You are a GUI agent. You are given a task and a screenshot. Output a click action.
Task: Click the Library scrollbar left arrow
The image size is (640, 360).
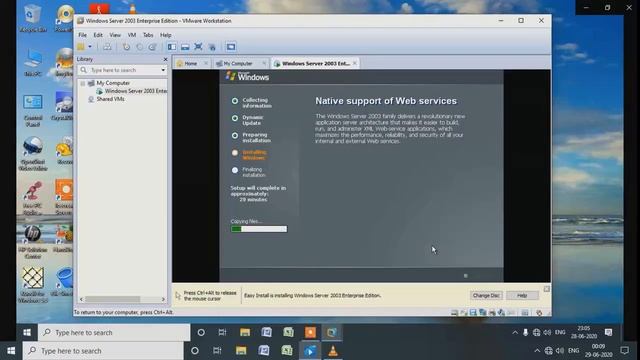click(x=81, y=299)
